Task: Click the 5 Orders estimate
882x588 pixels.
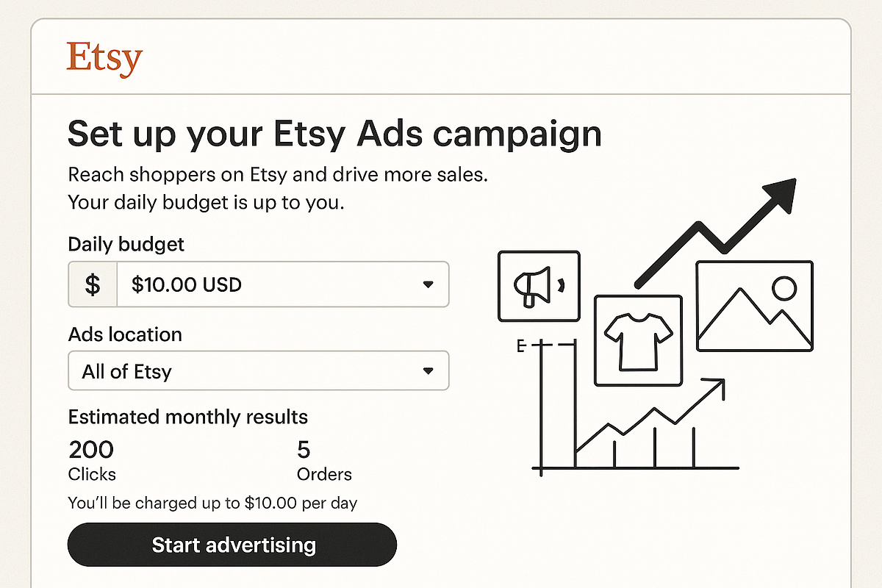Action: 324,460
